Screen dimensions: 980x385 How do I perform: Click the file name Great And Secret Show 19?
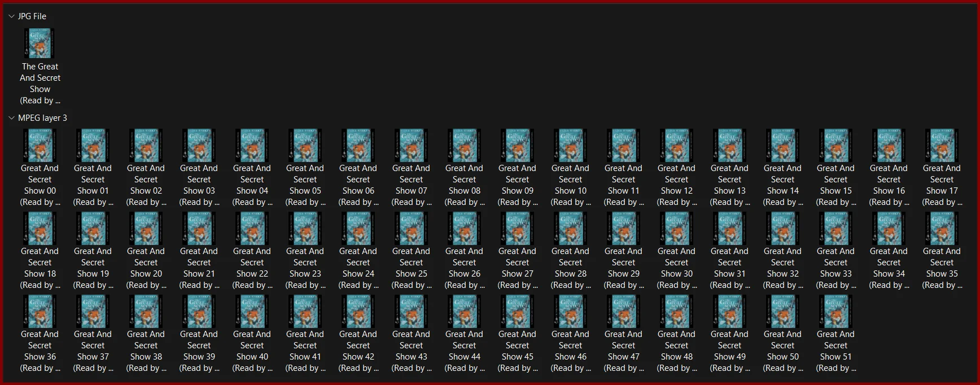(93, 268)
